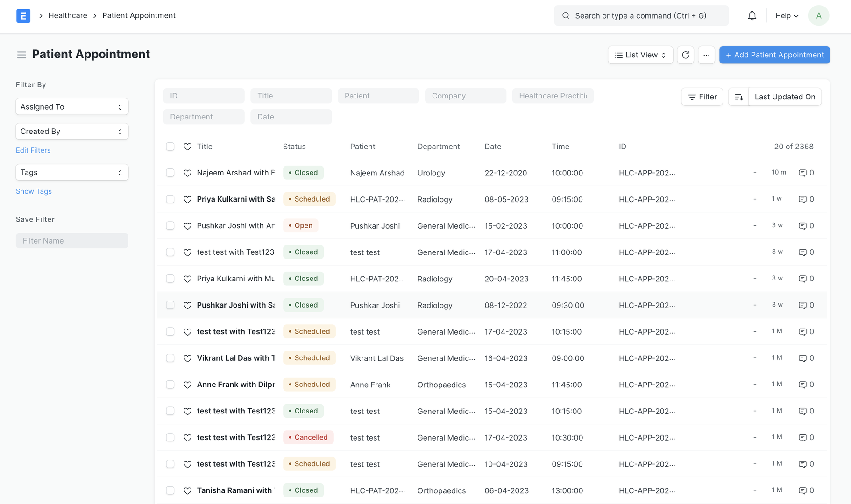Open comments on Tanisha Ramani row

pyautogui.click(x=806, y=490)
